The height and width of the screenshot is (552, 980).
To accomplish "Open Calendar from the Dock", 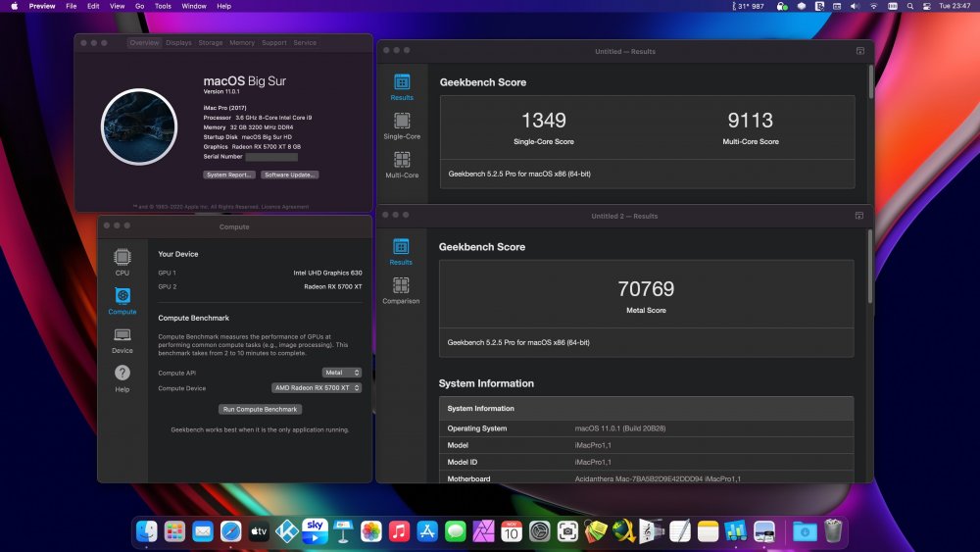I will click(512, 531).
